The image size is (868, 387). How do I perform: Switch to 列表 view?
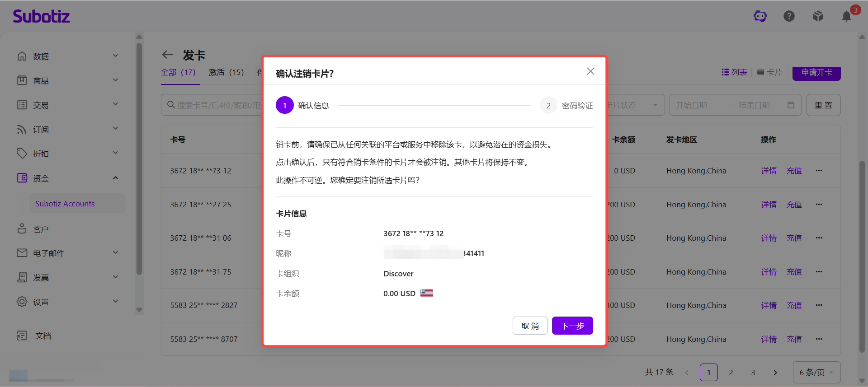[734, 72]
